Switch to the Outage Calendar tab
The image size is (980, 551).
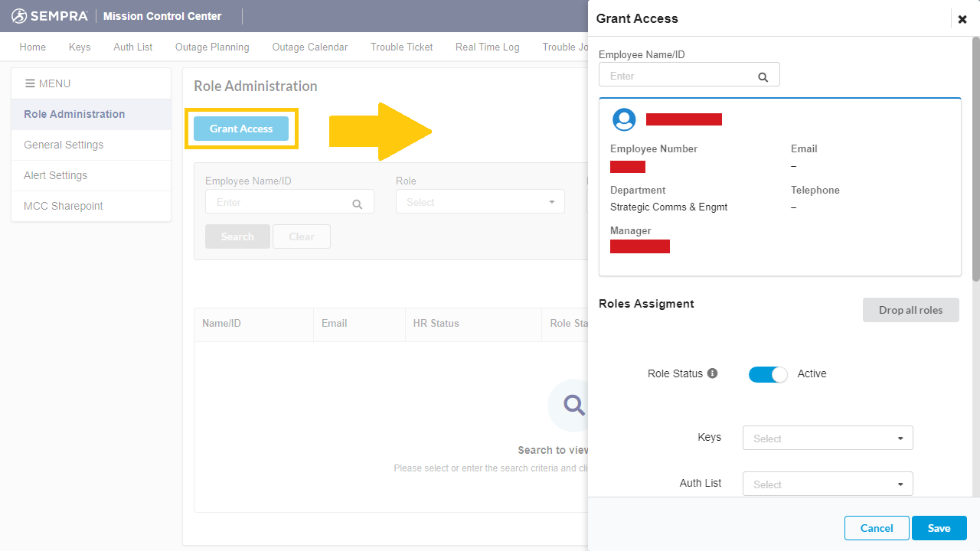click(309, 47)
